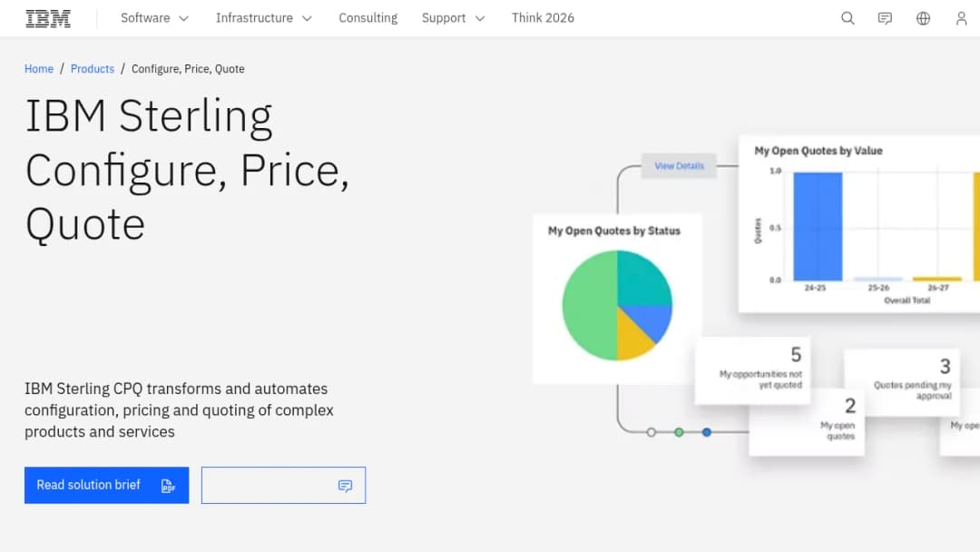Open the search magnifier icon
This screenshot has height=552, width=980.
tap(848, 18)
